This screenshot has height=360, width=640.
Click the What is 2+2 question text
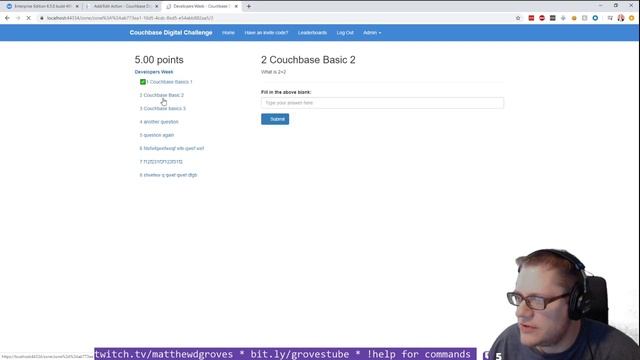(273, 72)
